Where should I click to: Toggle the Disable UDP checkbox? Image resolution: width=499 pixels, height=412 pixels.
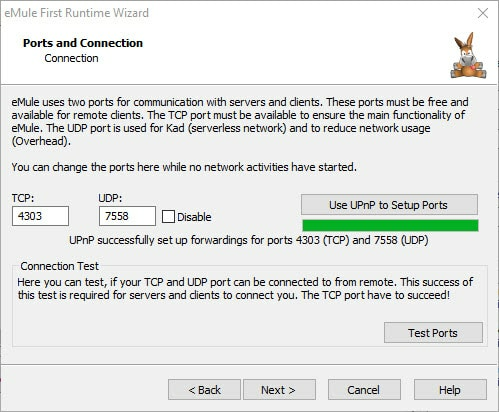pos(168,217)
